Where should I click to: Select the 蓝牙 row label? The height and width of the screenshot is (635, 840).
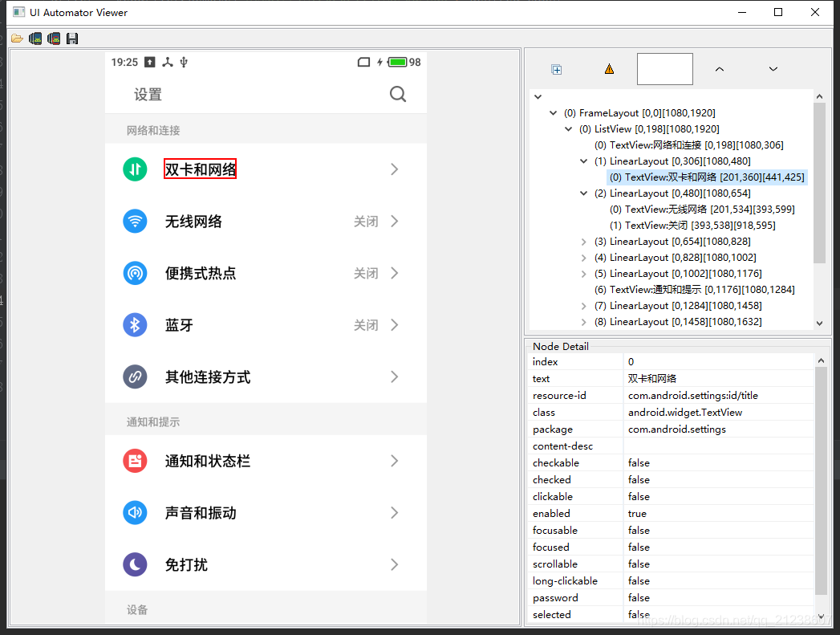(179, 325)
